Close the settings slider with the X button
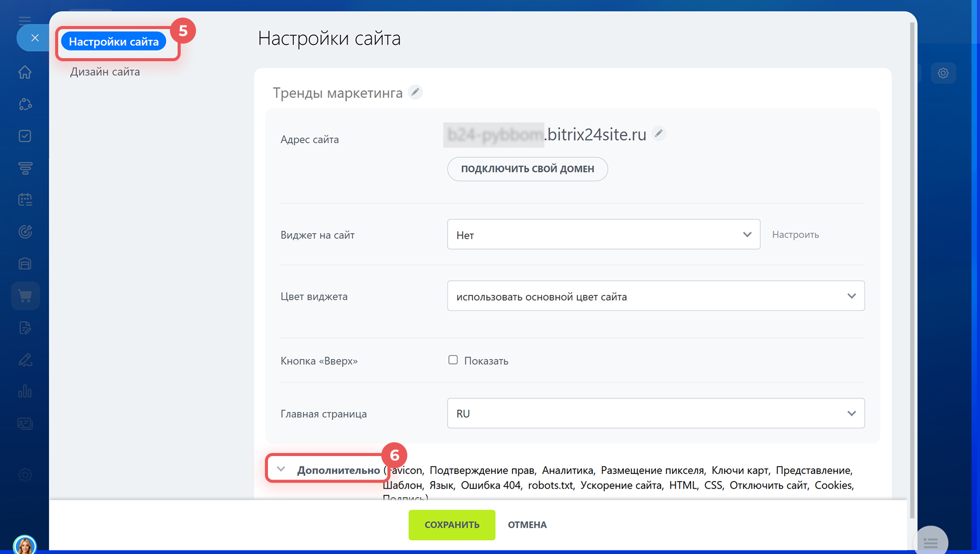This screenshot has width=980, height=554. 35,38
